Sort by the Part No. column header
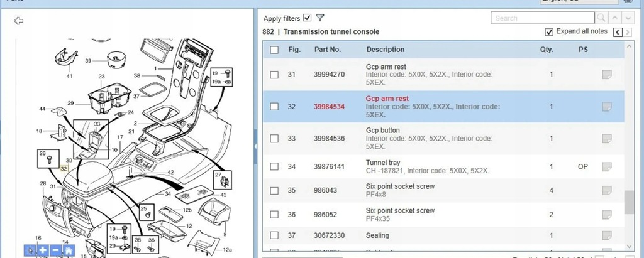644x258 pixels. click(327, 50)
